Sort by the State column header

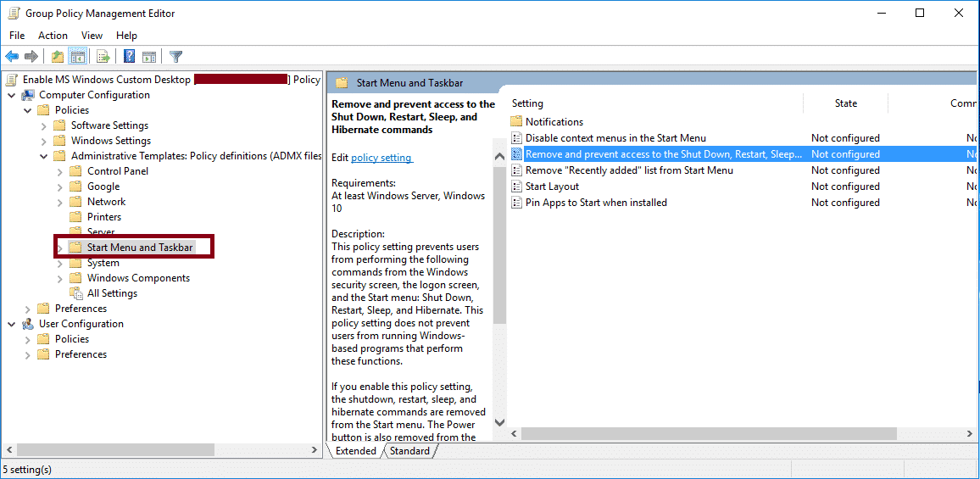click(x=845, y=103)
